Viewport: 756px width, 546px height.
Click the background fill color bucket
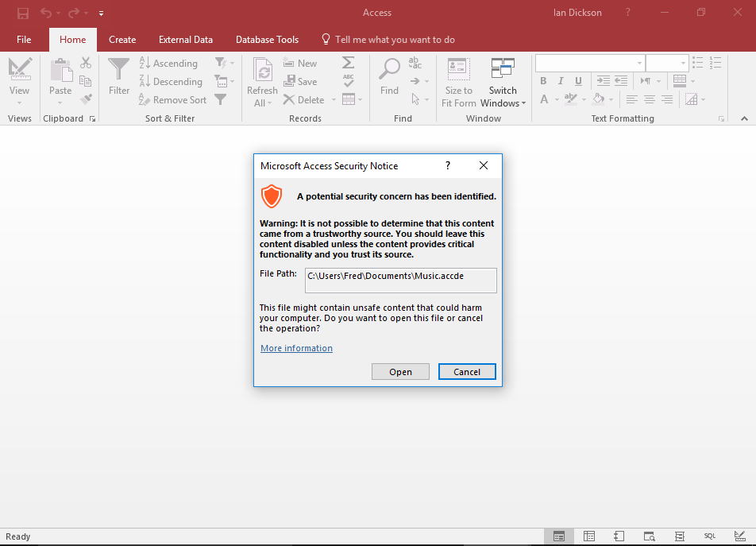pyautogui.click(x=598, y=99)
